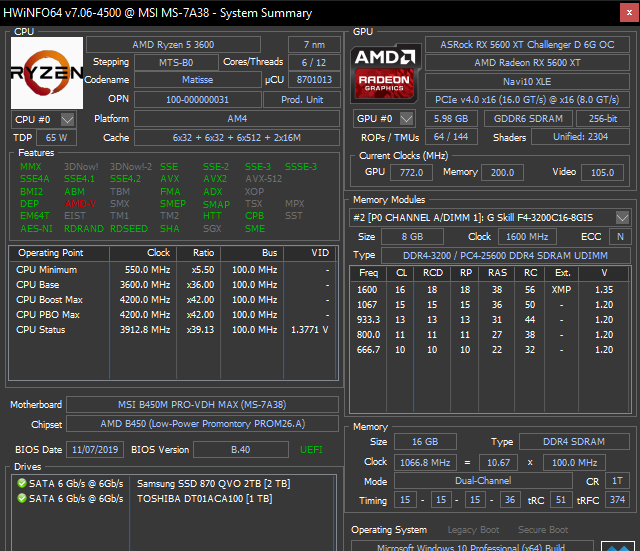The height and width of the screenshot is (551, 640).
Task: Click the Matisse codename field
Action: 198,80
